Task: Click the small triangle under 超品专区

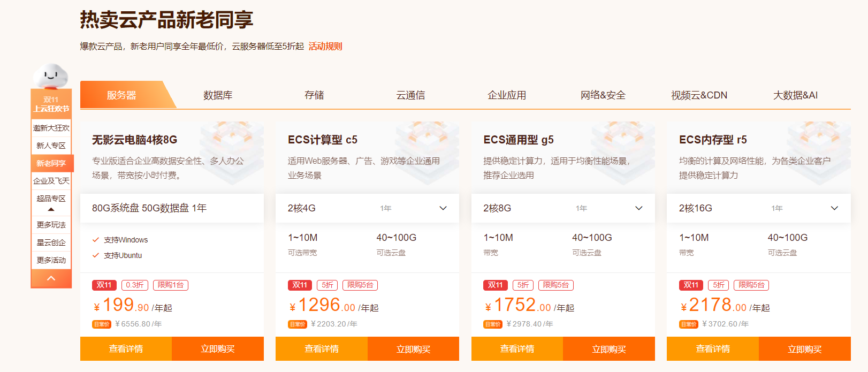Action: (51, 209)
